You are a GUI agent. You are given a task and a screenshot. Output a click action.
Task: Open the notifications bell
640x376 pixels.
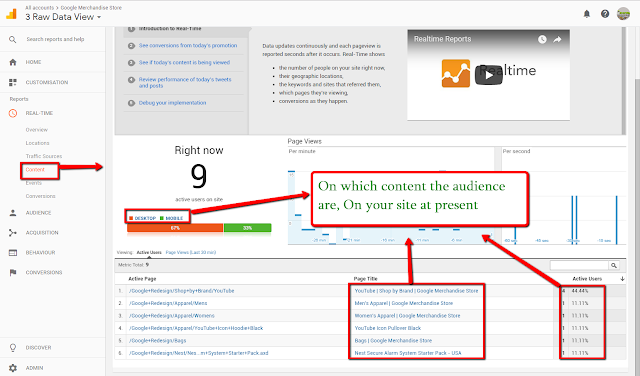click(x=587, y=14)
